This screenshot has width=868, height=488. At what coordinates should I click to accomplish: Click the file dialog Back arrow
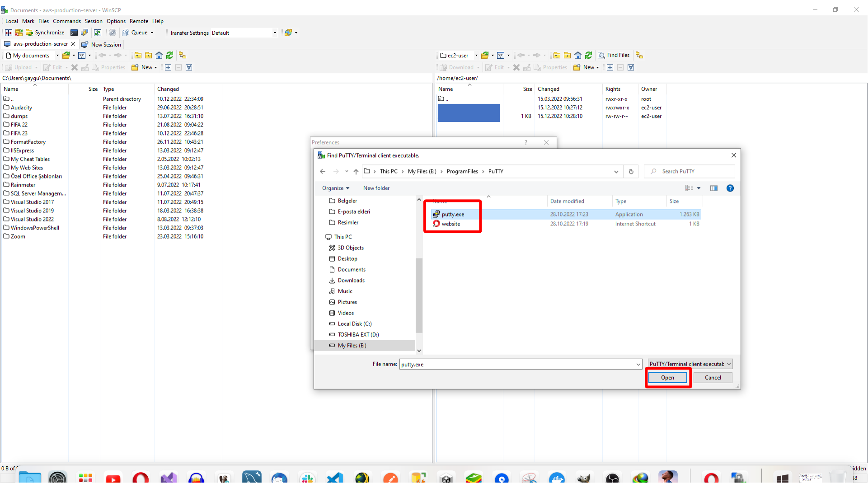click(x=323, y=171)
